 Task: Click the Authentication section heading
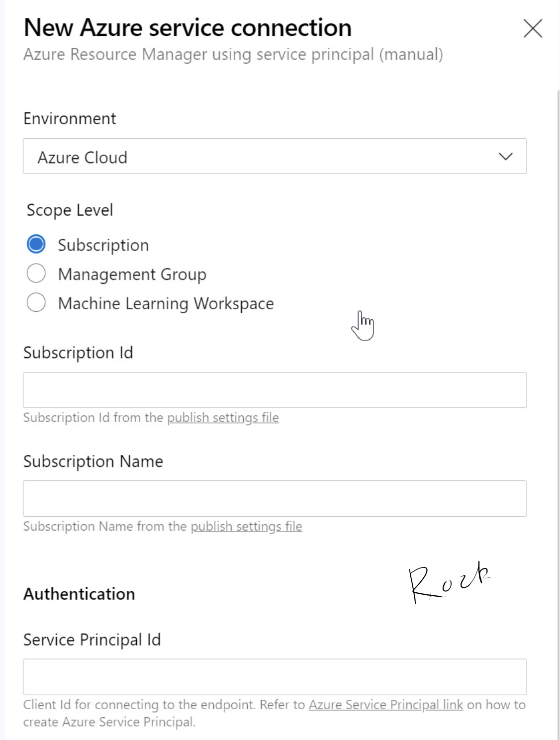point(79,594)
